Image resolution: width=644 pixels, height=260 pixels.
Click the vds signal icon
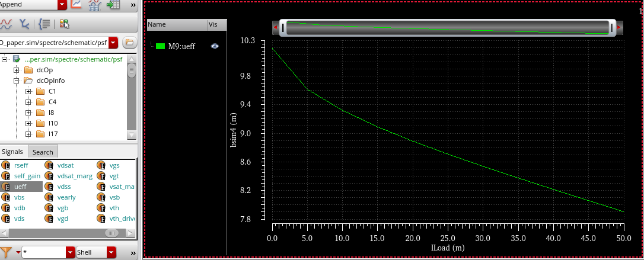[x=6, y=219]
